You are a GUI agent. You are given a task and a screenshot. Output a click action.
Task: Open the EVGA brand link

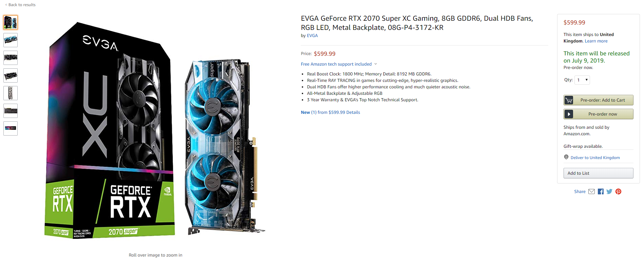(312, 35)
